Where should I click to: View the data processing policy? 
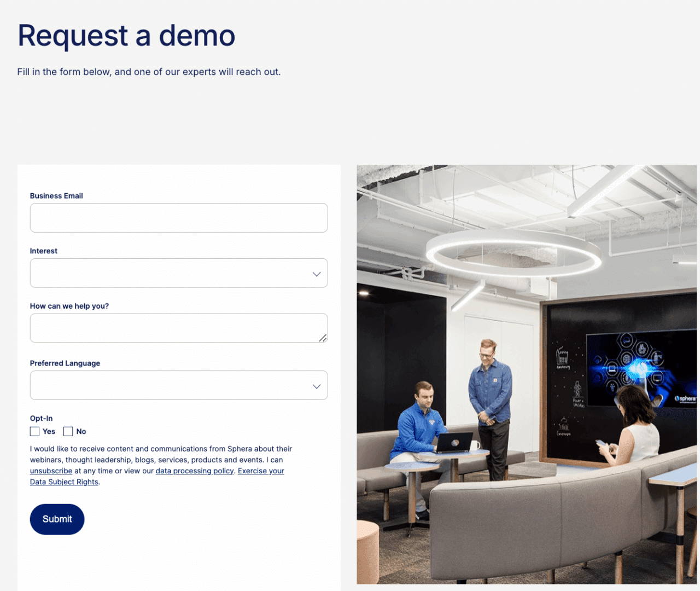coord(195,471)
